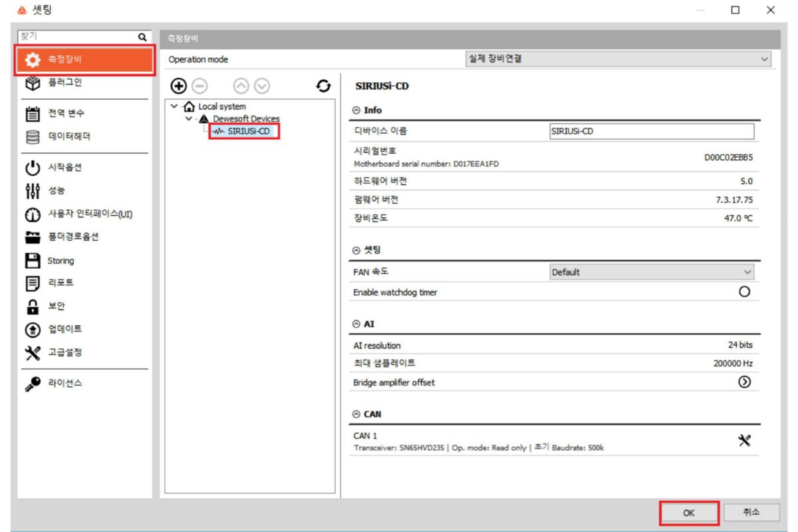Image resolution: width=798 pixels, height=532 pixels.
Task: Click the 라이선스 key icon
Action: tap(33, 384)
